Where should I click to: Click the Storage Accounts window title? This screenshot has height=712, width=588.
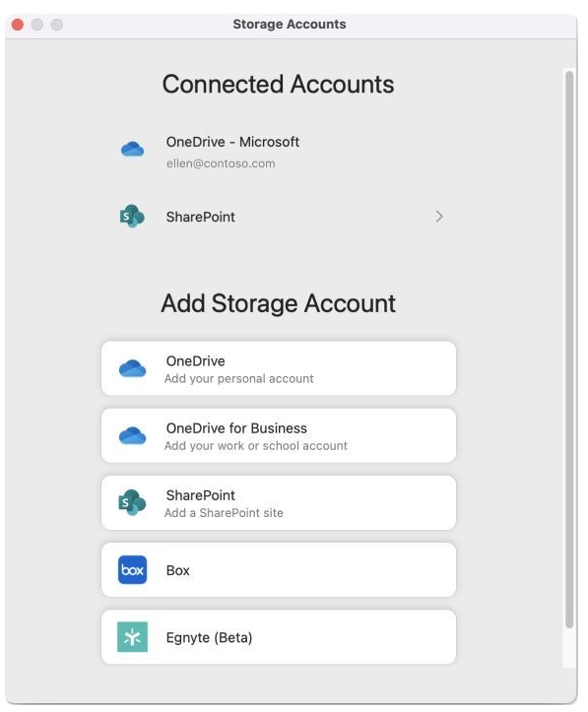coord(290,24)
